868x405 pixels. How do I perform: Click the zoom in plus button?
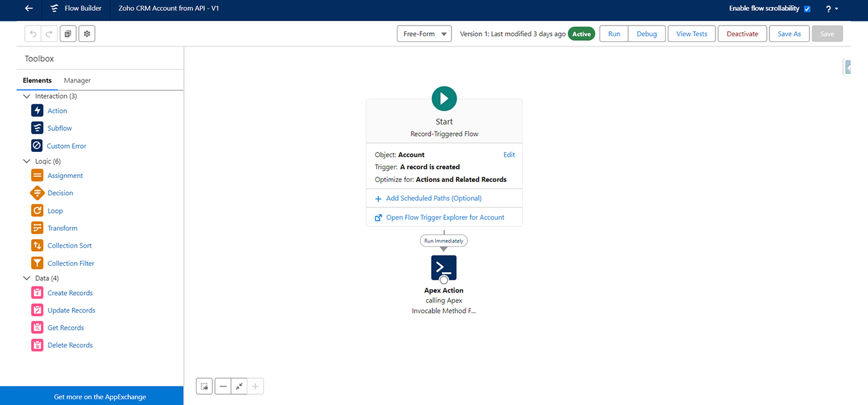pyautogui.click(x=256, y=386)
